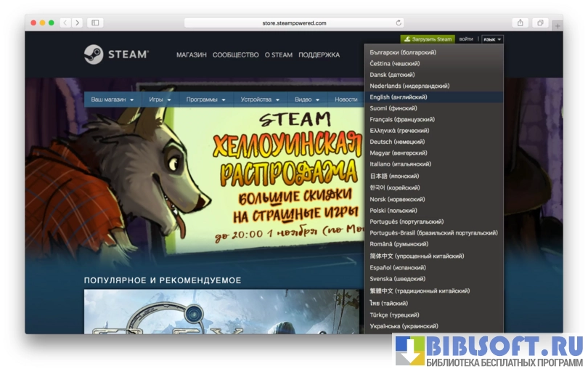Open a new tab with plus icon
The height and width of the screenshot is (369, 588).
coord(558,26)
